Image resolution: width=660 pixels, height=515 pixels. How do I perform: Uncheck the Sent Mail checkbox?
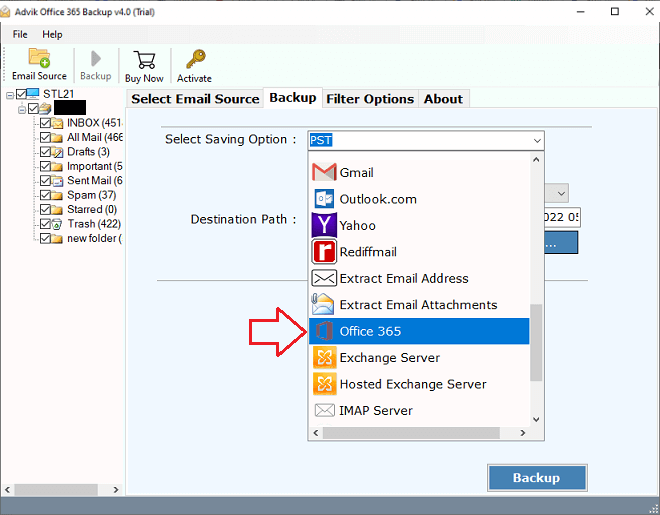pos(45,181)
